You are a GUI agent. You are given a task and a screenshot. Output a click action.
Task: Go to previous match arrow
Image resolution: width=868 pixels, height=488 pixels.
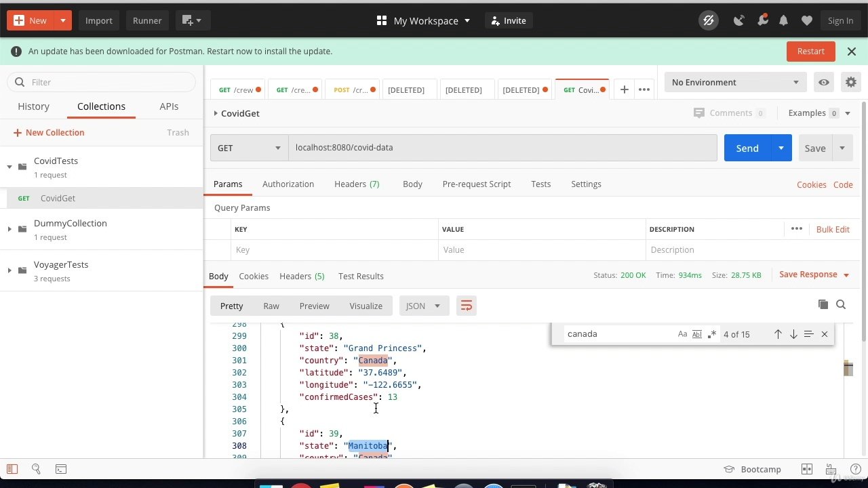tap(778, 333)
